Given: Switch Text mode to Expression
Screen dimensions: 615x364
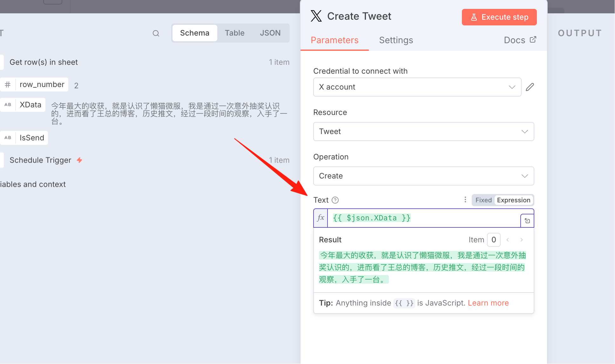Looking at the screenshot, I should point(514,200).
